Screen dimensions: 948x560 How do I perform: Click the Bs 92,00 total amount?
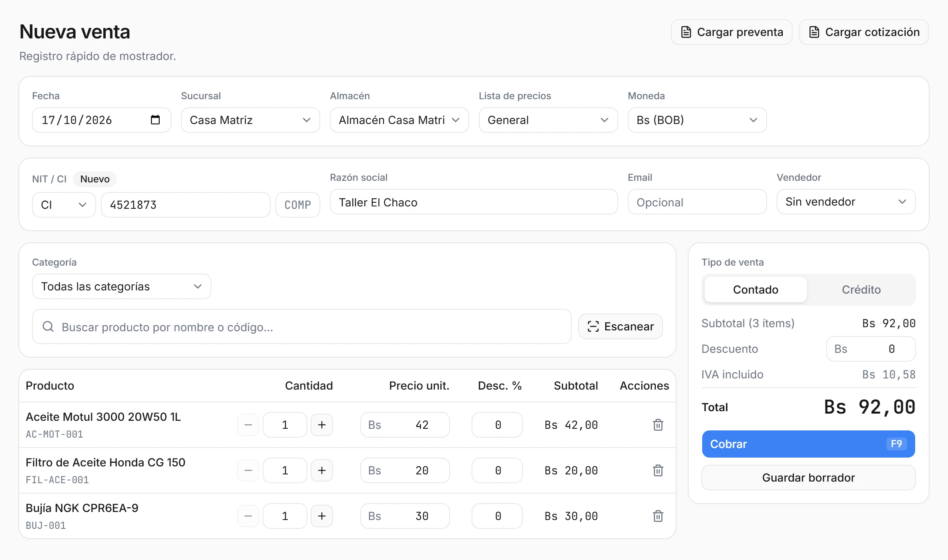[870, 407]
